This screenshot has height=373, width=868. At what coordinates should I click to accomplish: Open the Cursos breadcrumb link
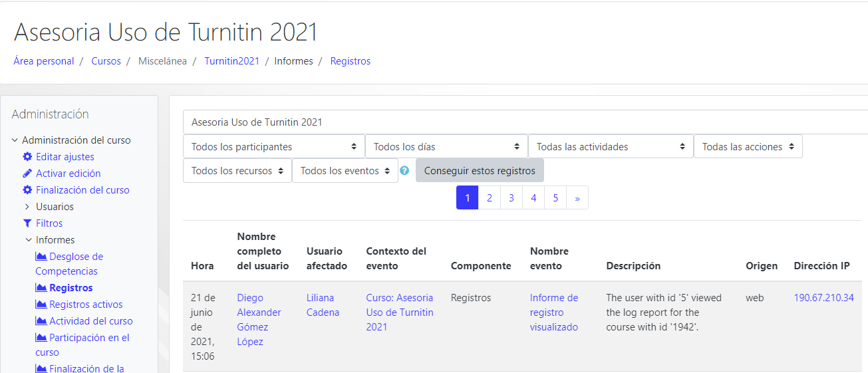point(106,61)
